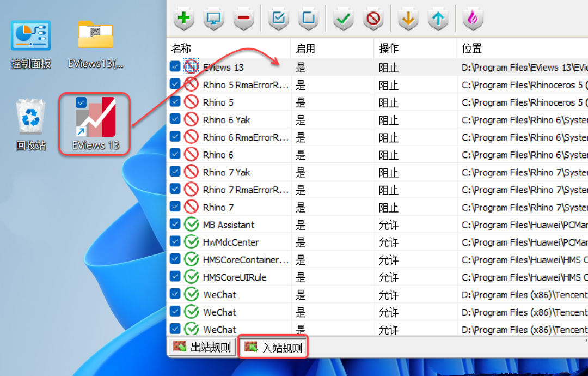Click the empty square deselect-all toolbar icon

pyautogui.click(x=309, y=19)
